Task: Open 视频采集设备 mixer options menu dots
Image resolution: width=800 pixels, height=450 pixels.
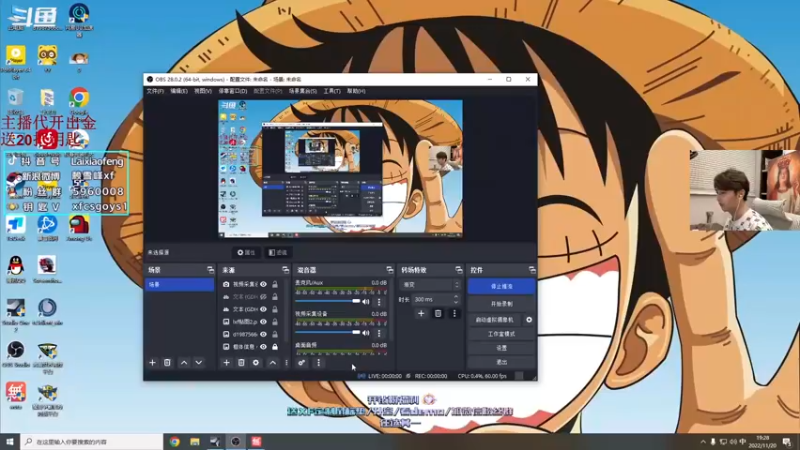Action: pos(379,333)
